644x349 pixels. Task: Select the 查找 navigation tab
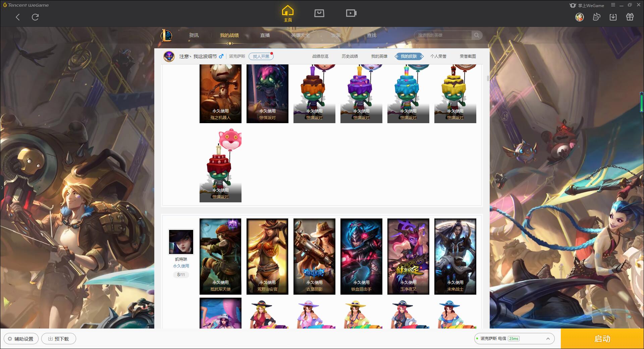[372, 35]
